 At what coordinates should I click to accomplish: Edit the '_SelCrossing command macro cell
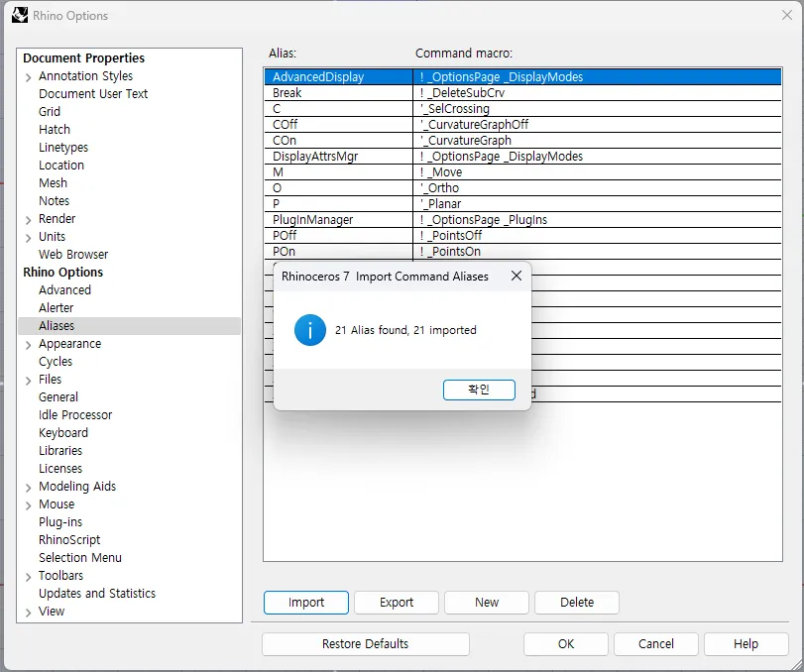(x=598, y=109)
